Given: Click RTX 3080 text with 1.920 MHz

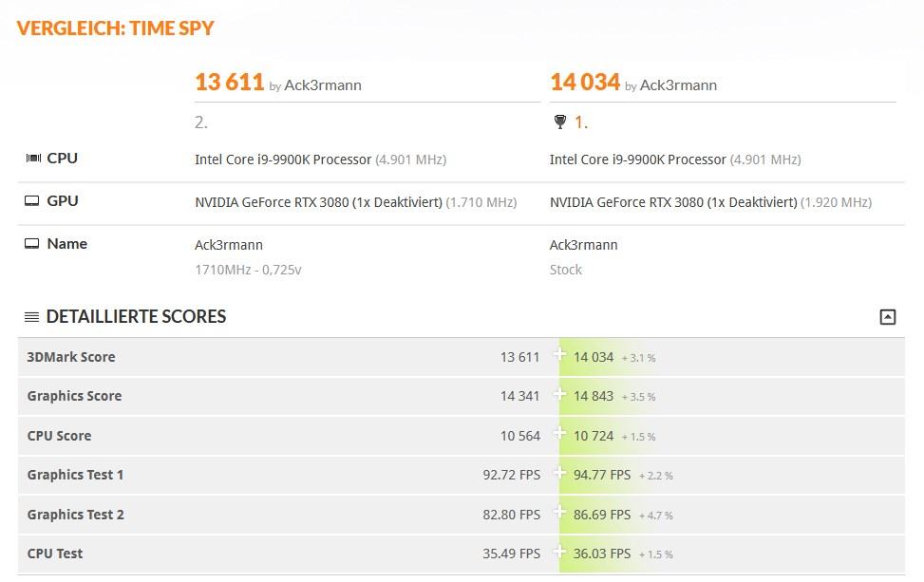Looking at the screenshot, I should coord(710,202).
